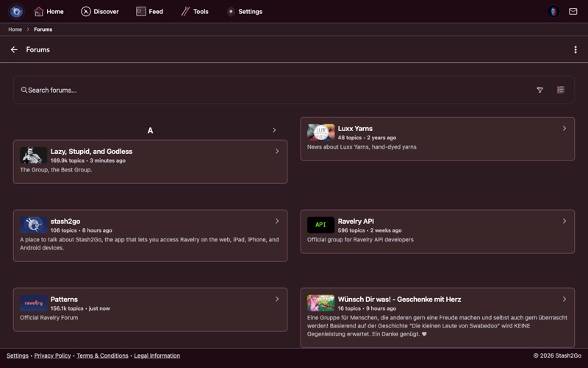Open Wünsch Dir was! - Geschenke mit Herz title
The height and width of the screenshot is (368, 588).
pyautogui.click(x=399, y=300)
